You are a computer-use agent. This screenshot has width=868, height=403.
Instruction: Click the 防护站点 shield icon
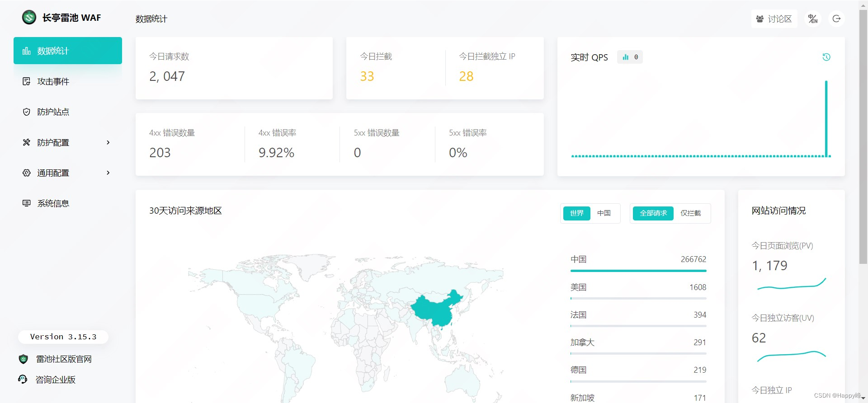pos(27,112)
